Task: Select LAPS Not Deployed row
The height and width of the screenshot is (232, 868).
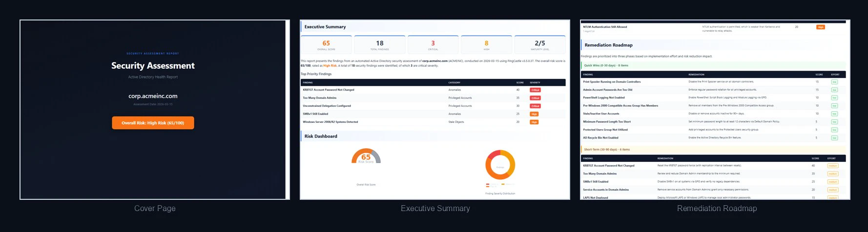Action: tap(713, 197)
